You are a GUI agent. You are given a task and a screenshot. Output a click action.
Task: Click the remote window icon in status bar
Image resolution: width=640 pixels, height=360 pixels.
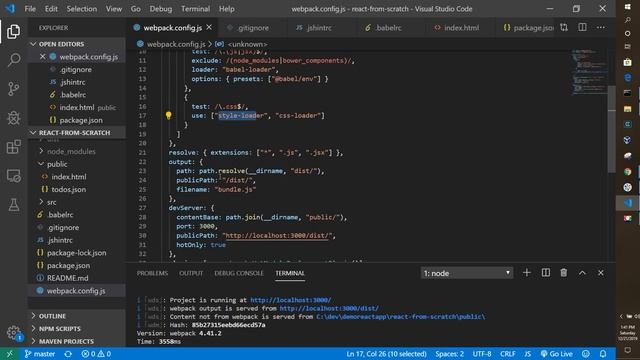coord(9,354)
